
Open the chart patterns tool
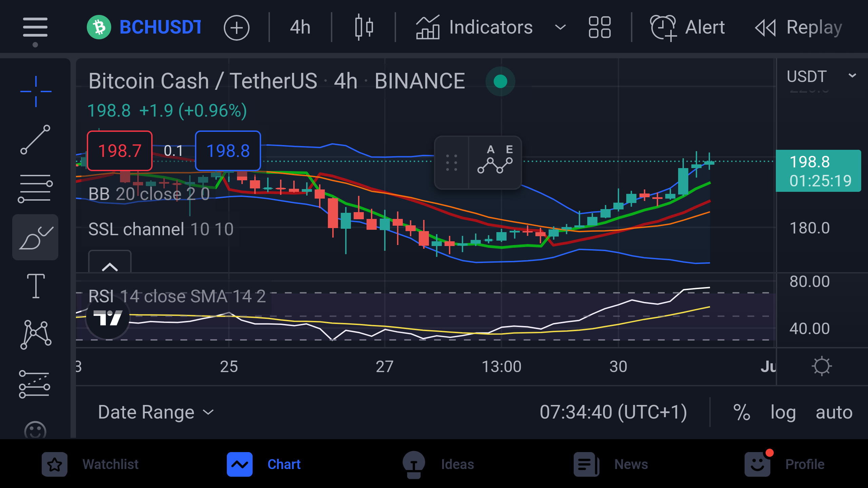36,334
